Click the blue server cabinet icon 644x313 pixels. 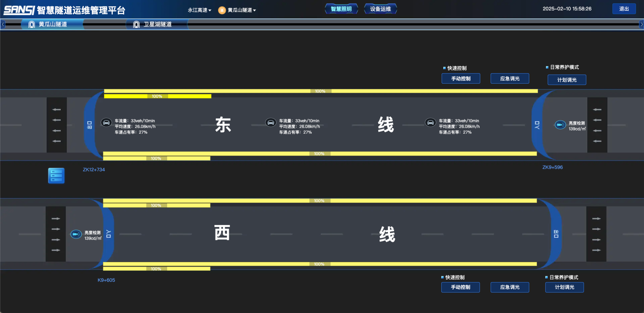tap(56, 176)
